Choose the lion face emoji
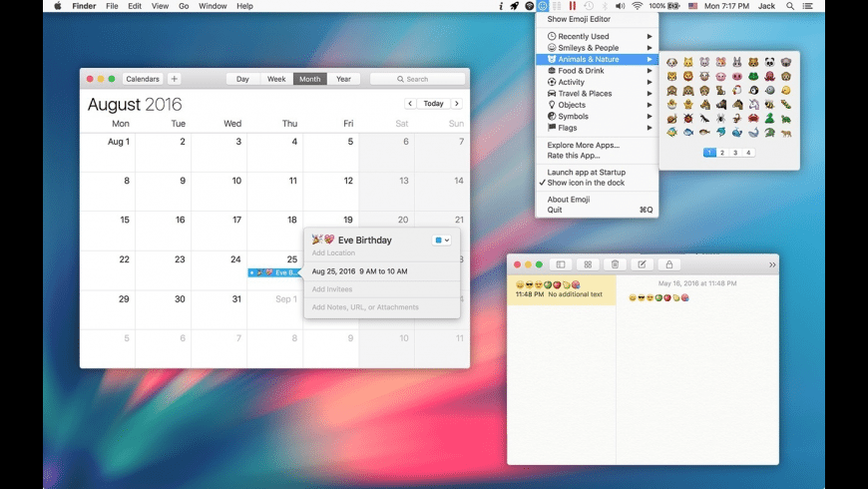This screenshot has height=489, width=868. click(x=688, y=77)
